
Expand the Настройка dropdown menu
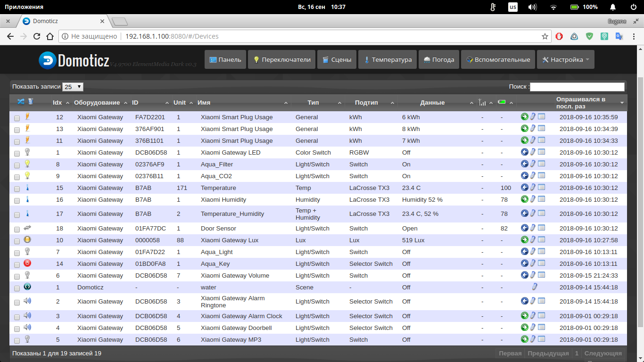point(565,60)
